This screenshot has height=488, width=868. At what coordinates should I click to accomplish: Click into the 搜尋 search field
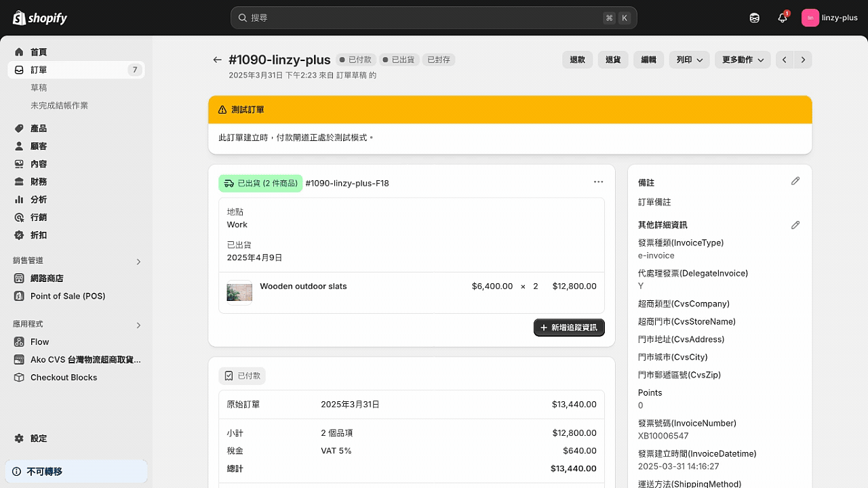click(x=433, y=18)
